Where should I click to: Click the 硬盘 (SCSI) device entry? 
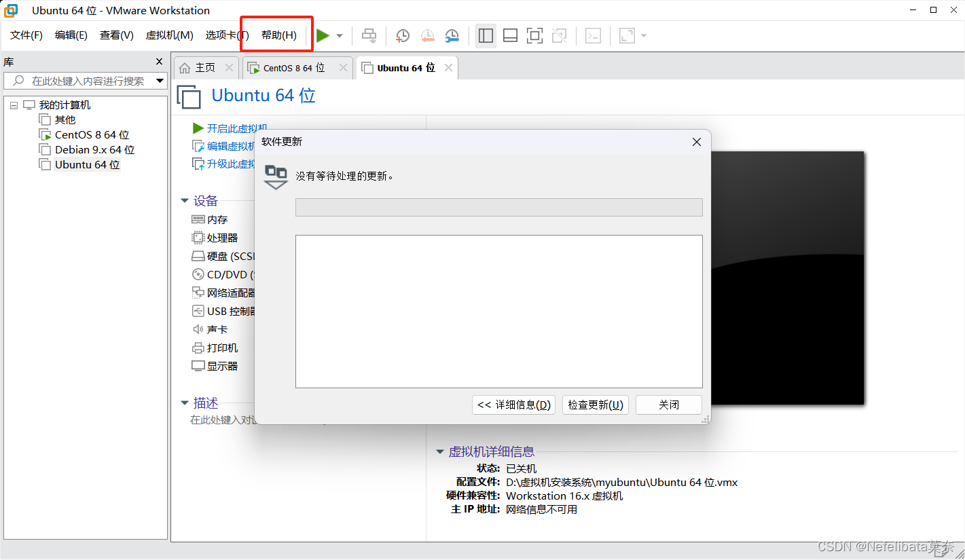223,257
